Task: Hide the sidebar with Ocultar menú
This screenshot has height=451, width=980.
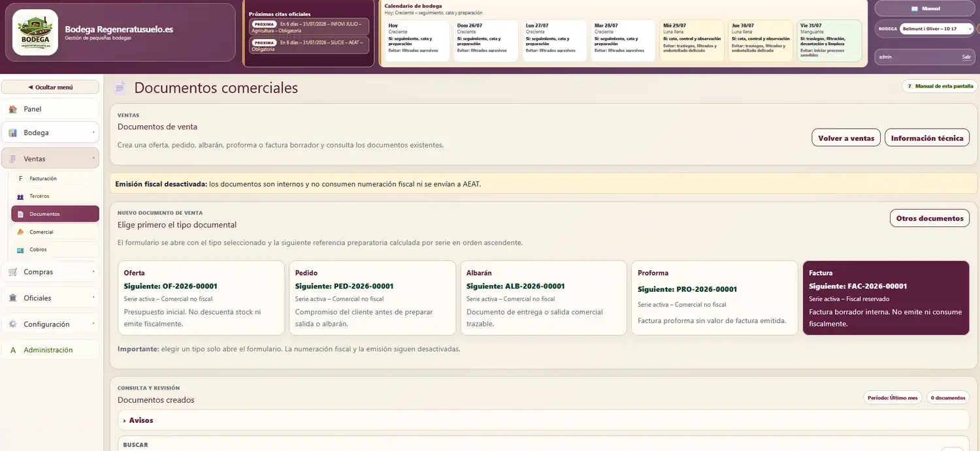Action: click(x=50, y=87)
